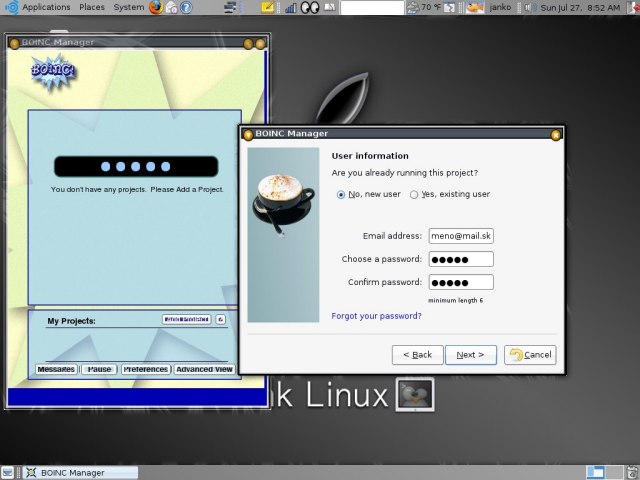
Task: Open the Places menu
Action: click(92, 7)
